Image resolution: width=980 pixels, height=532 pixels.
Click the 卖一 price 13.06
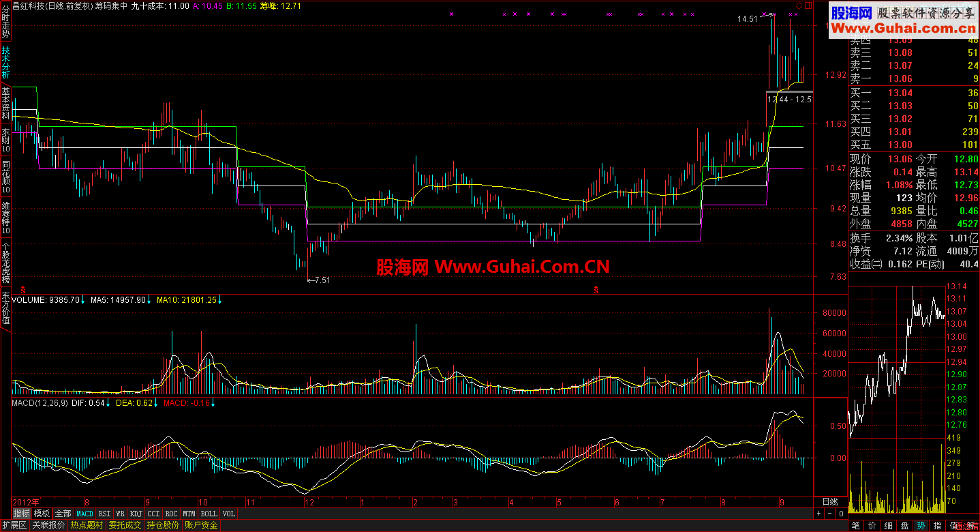pyautogui.click(x=900, y=78)
